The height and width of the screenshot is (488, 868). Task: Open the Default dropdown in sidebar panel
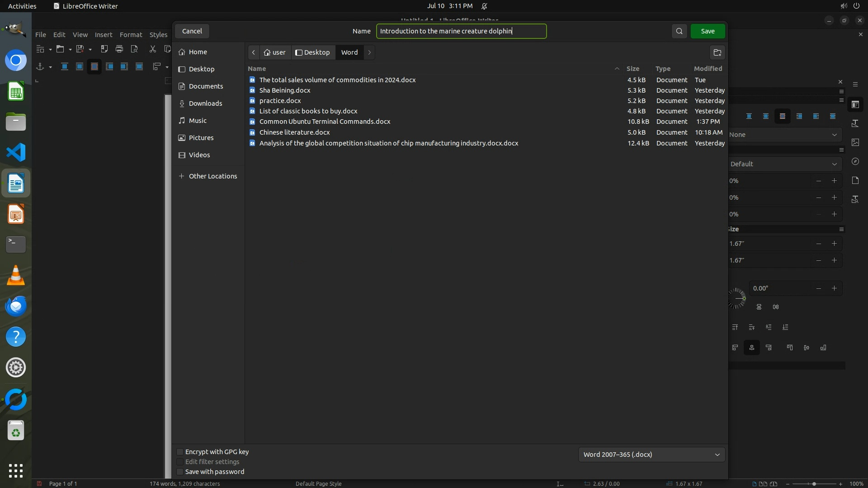click(784, 164)
